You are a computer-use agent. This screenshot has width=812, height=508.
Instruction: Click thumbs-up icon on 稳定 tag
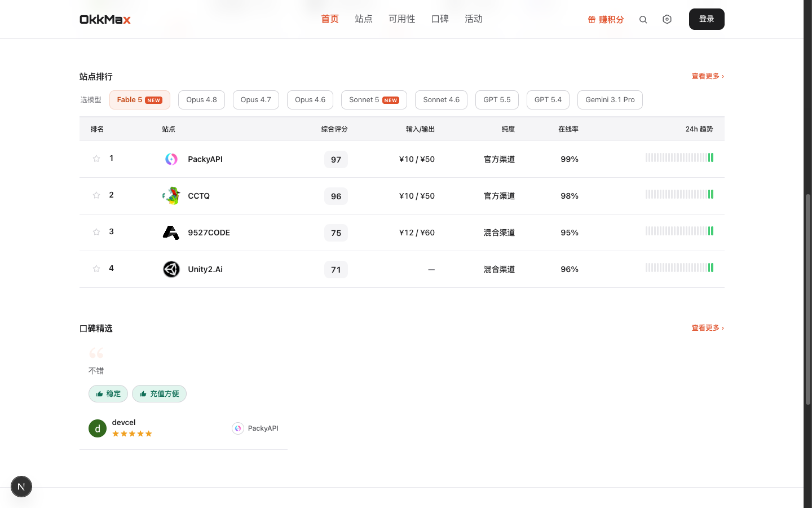click(99, 394)
